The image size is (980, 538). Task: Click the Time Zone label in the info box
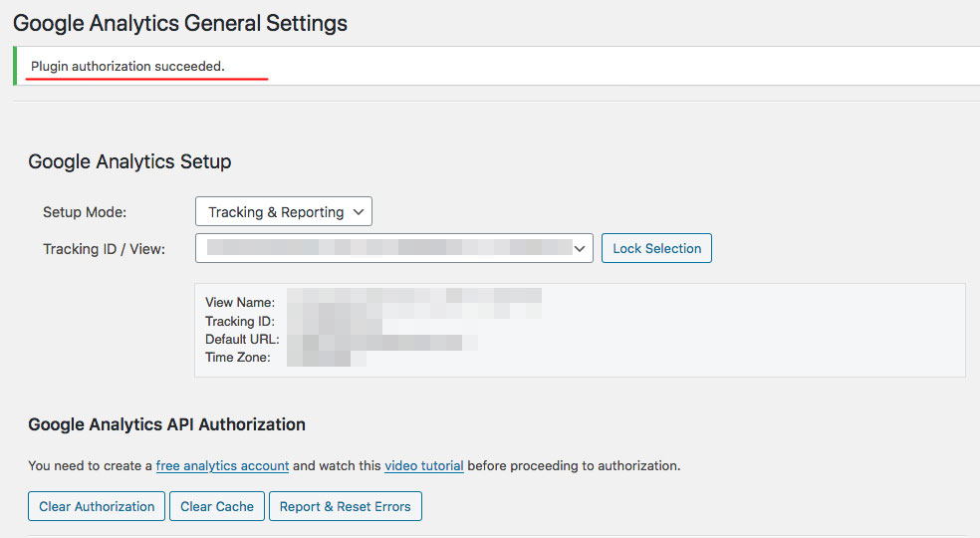(237, 358)
